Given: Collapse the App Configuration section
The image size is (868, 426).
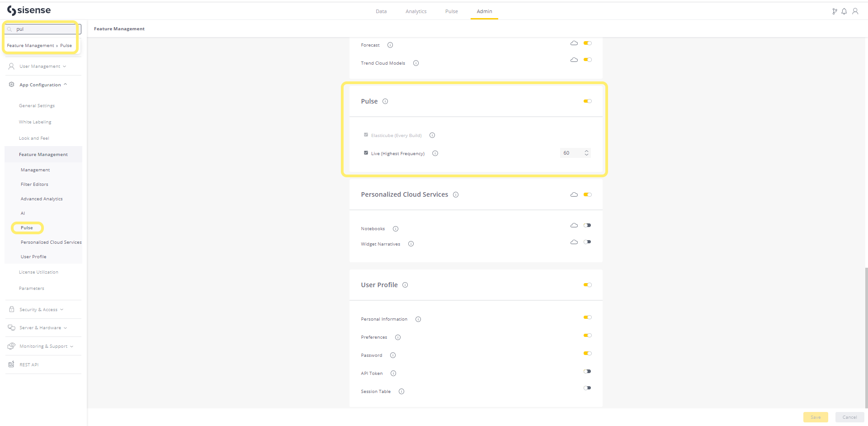Looking at the screenshot, I should [43, 85].
